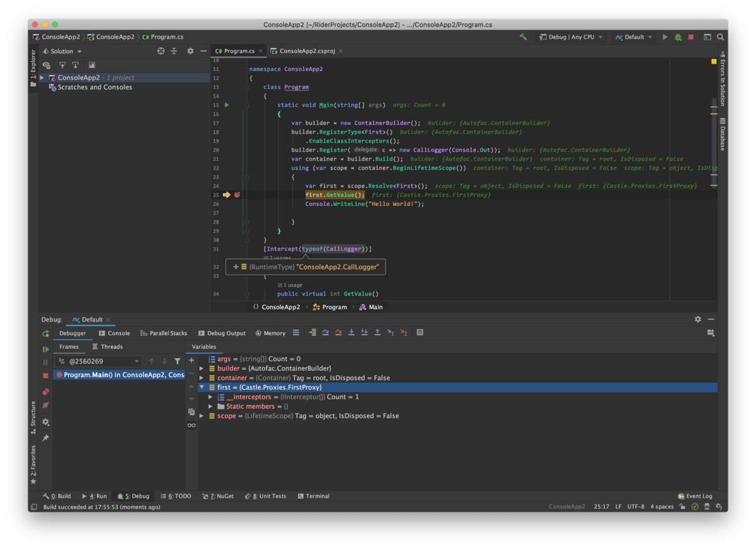Collapse all nodes in Solution Explorer header
Viewport: 756px width, 549px height.
pyautogui.click(x=174, y=51)
